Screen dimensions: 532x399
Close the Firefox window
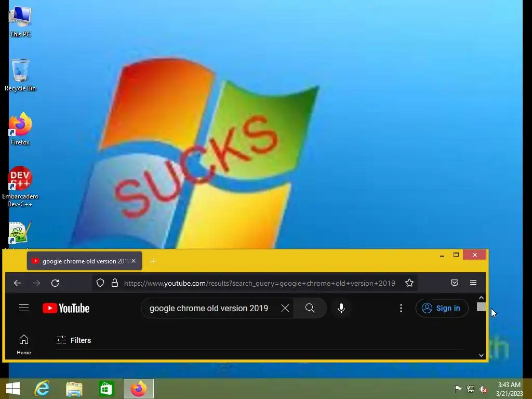pyautogui.click(x=475, y=255)
